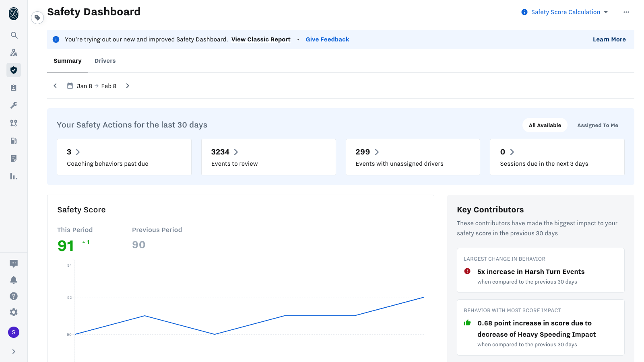Viewport: 644px width, 362px height.
Task: Select the Safety shield icon in the sidebar
Action: (14, 70)
